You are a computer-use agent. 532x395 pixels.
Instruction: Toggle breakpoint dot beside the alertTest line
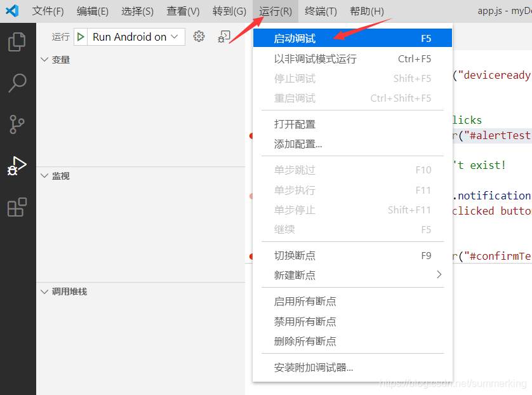[x=251, y=136]
